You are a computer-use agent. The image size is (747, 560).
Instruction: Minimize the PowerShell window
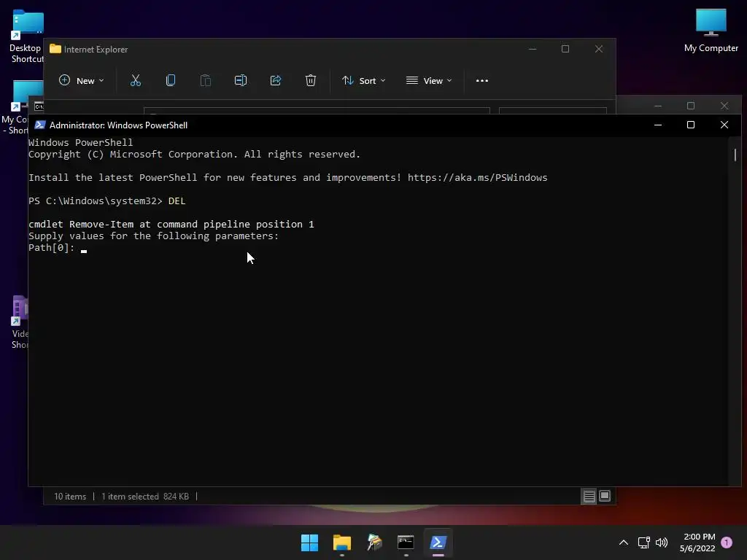(x=658, y=125)
